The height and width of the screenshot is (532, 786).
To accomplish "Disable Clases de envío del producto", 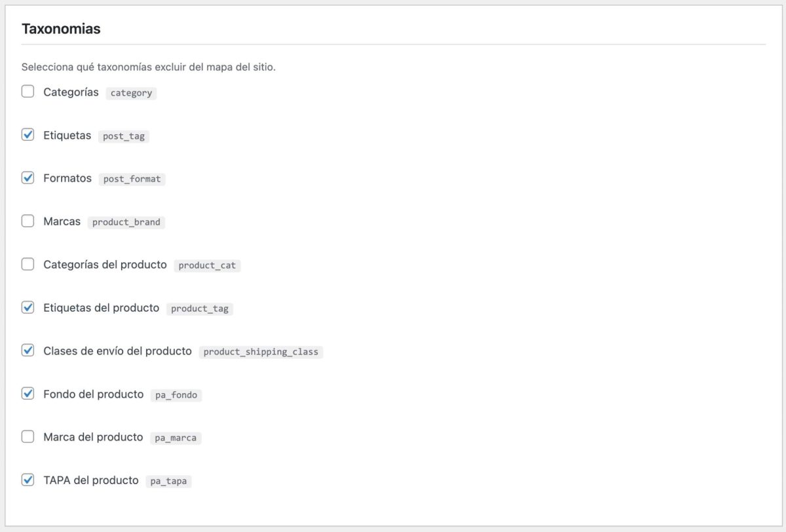I will (x=28, y=350).
